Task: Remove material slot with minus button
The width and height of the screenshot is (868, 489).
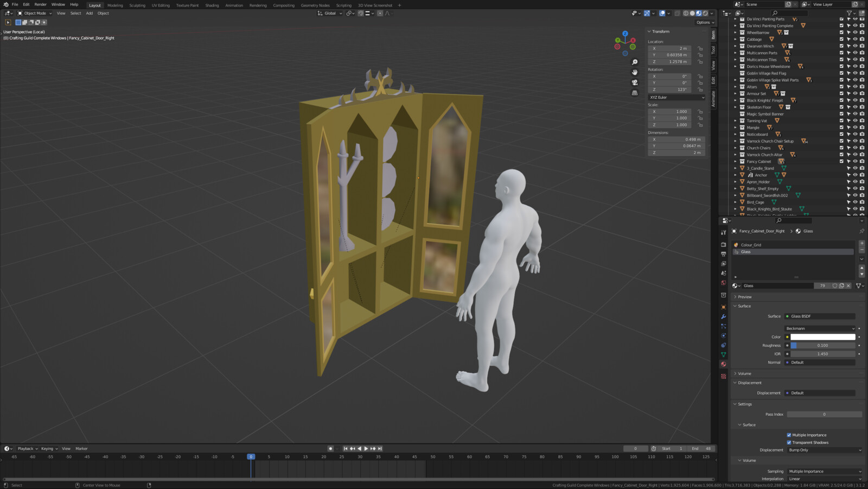Action: [861, 250]
